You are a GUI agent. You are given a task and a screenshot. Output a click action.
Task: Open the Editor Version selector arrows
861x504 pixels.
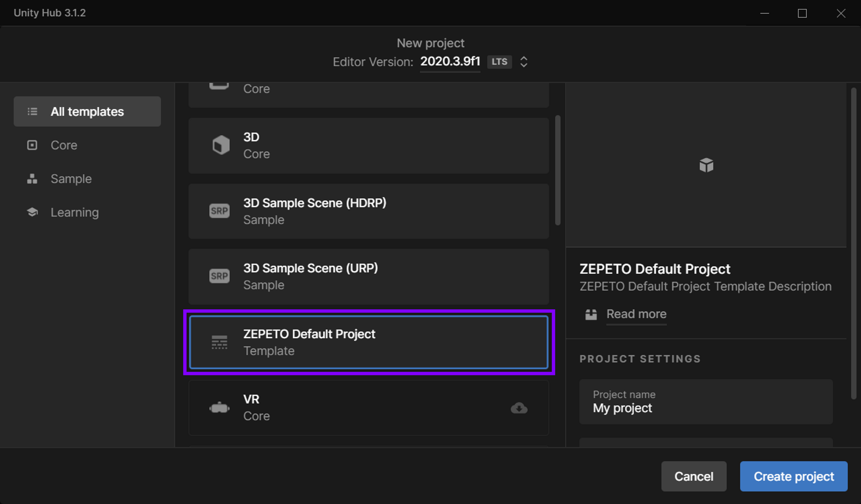click(x=523, y=62)
